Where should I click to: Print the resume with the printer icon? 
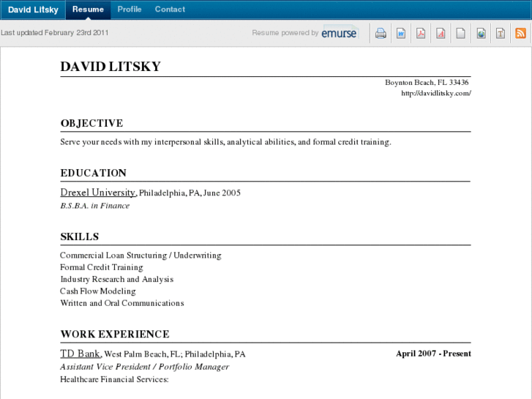coord(381,33)
